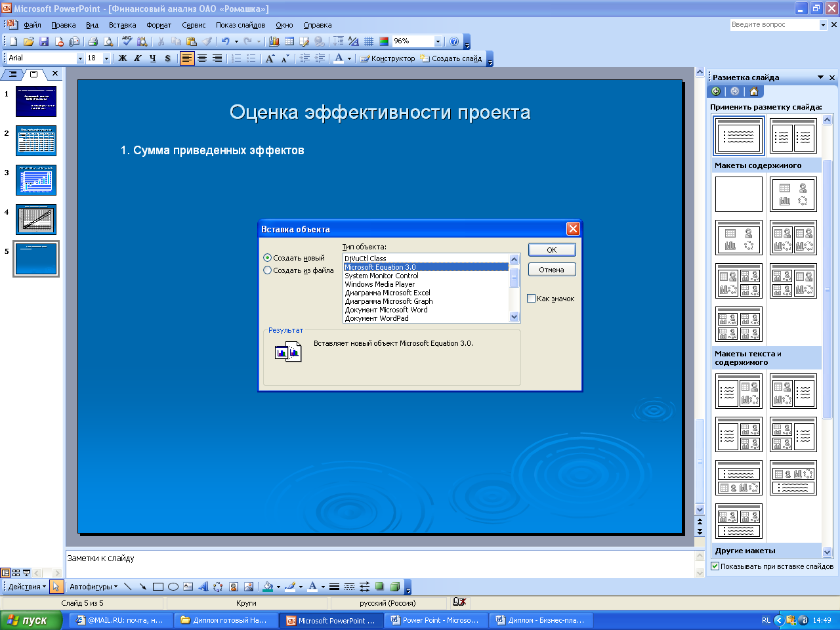Save the presentation with the floppy icon
Image resolution: width=840 pixels, height=630 pixels.
pos(44,41)
